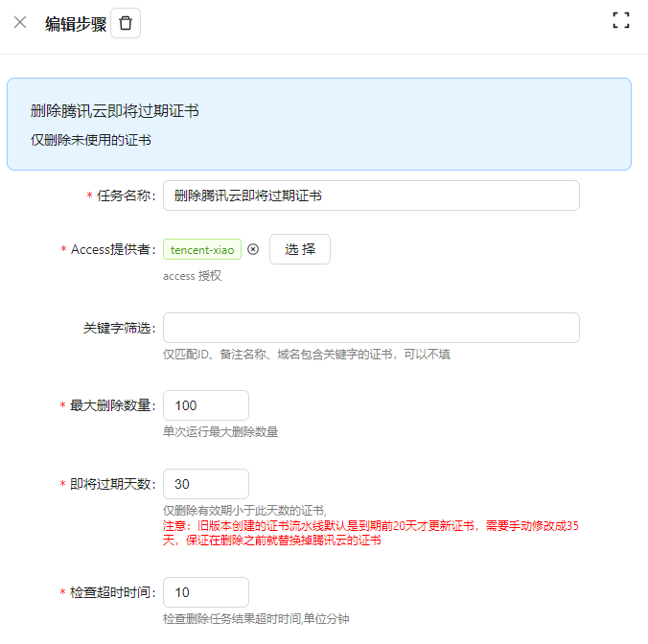Click into the 关键字筛选 text box
This screenshot has width=648, height=644.
click(371, 328)
